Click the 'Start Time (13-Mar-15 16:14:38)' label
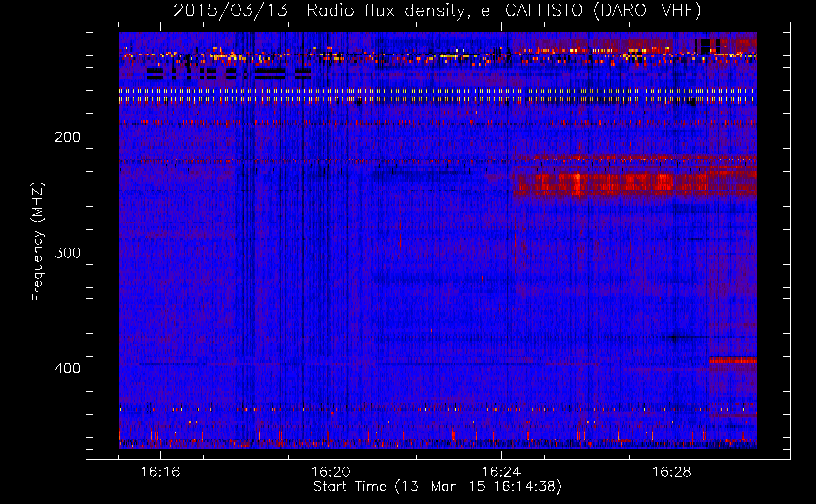The image size is (816, 504). tap(437, 487)
